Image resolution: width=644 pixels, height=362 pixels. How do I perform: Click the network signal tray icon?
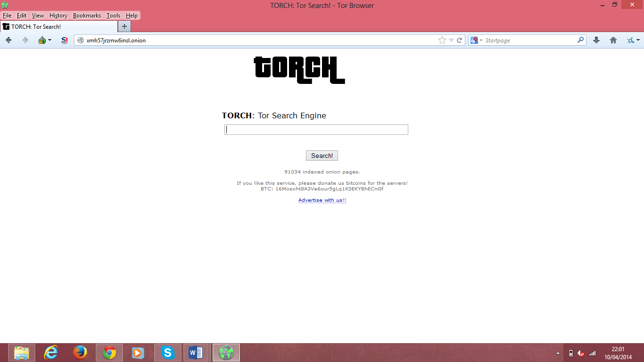[x=592, y=353]
